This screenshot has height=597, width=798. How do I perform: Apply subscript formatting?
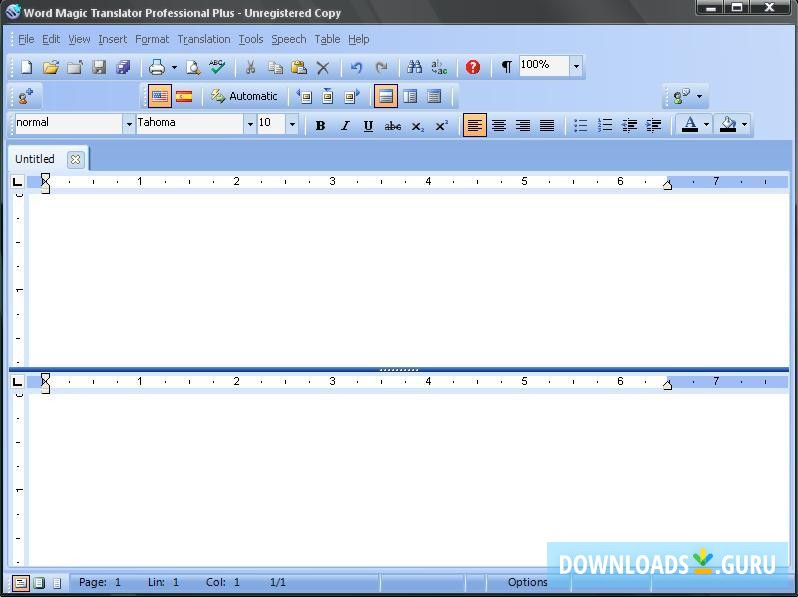coord(417,126)
